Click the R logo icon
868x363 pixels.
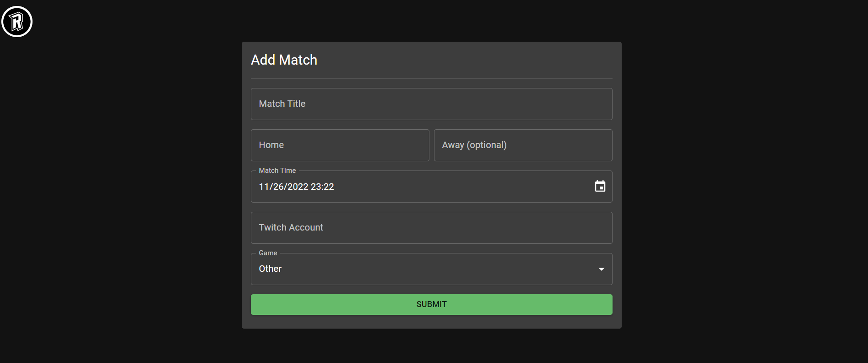17,22
